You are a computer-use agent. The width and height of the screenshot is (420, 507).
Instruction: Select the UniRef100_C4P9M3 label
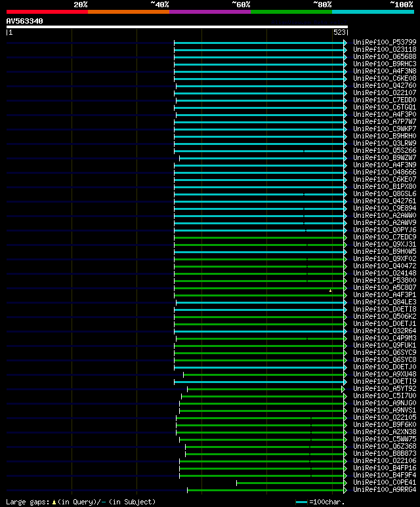click(x=385, y=338)
